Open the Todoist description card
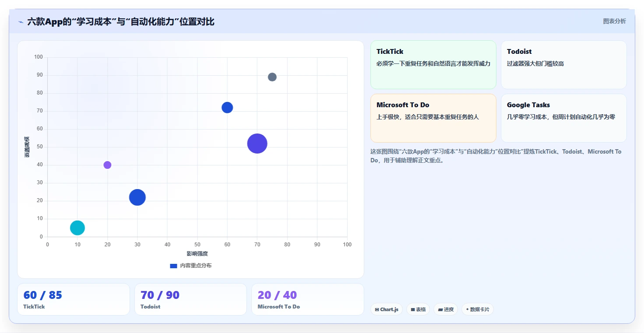This screenshot has width=644, height=333. (564, 65)
